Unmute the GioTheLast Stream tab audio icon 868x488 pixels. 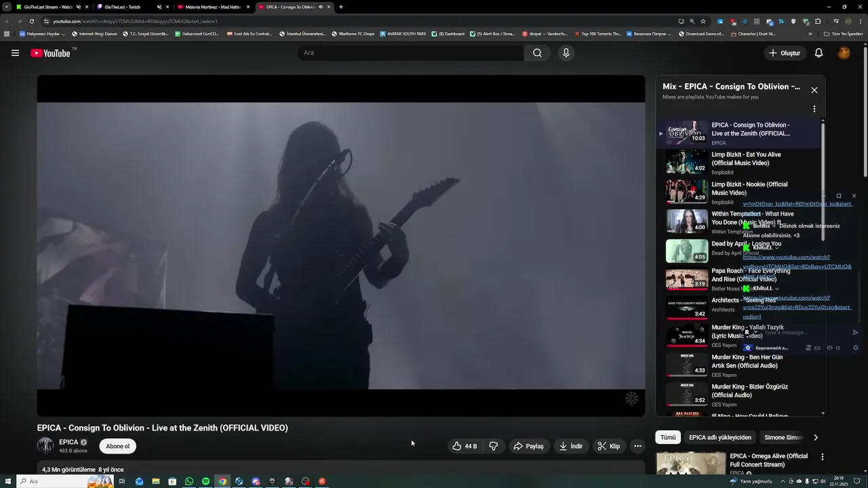pyautogui.click(x=79, y=7)
